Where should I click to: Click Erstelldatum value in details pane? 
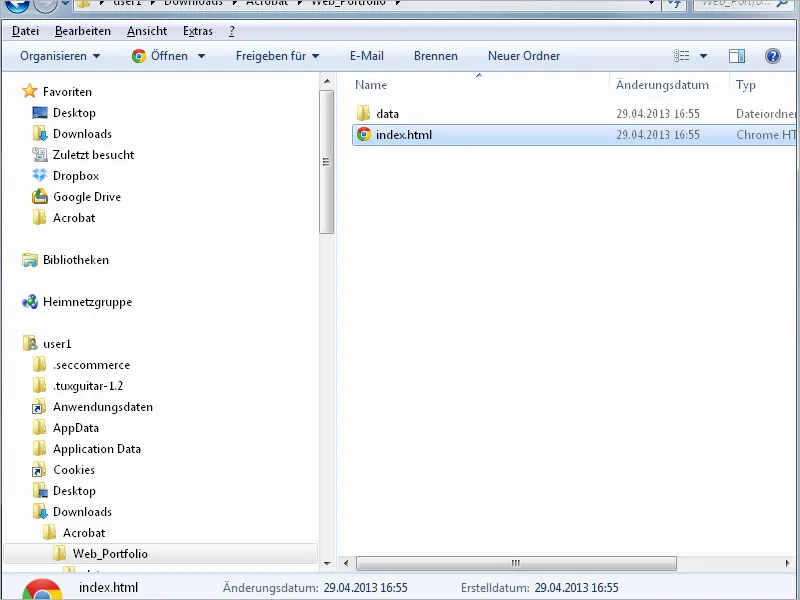(577, 588)
